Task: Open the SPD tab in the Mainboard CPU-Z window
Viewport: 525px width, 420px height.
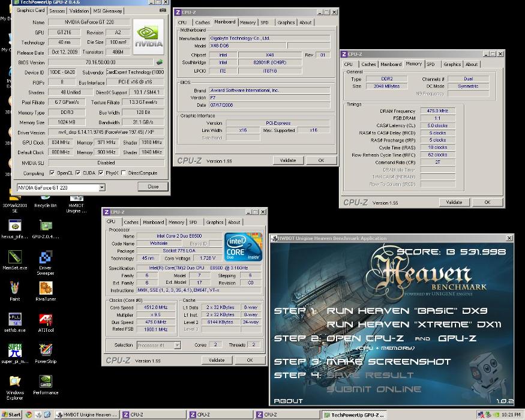Action: [x=265, y=22]
